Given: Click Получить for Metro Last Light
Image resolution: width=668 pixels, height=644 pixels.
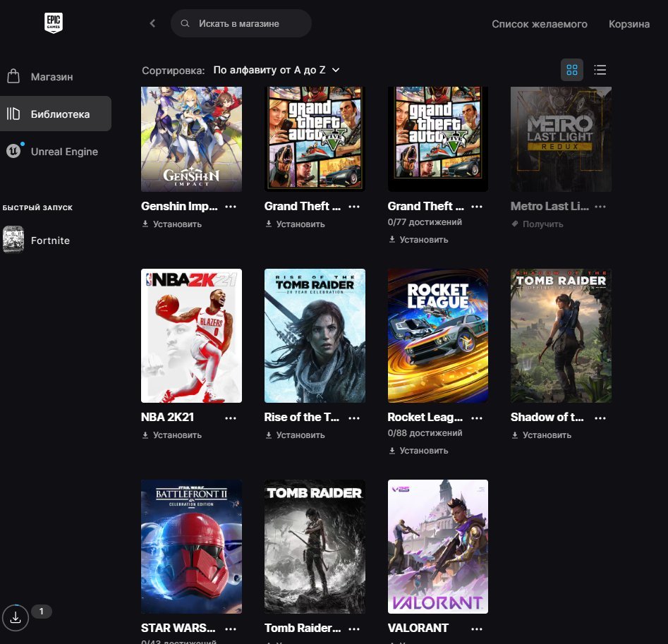Looking at the screenshot, I should click(538, 224).
